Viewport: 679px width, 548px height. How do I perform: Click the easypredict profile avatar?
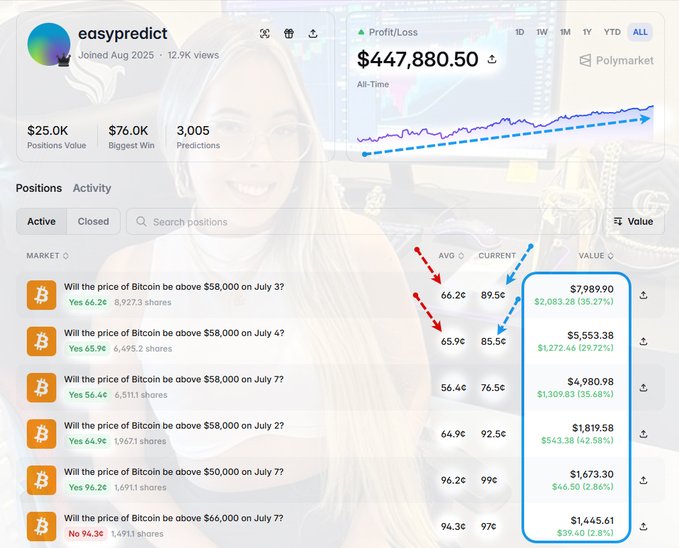point(49,45)
